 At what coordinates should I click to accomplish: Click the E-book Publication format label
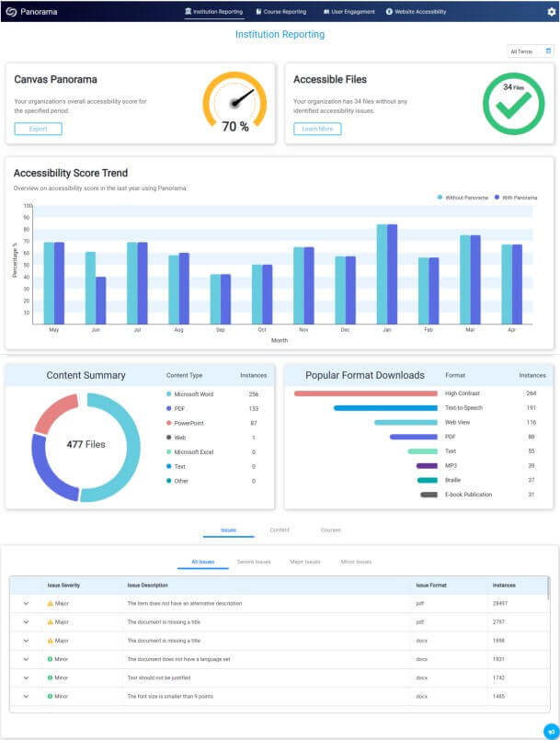[x=468, y=495]
